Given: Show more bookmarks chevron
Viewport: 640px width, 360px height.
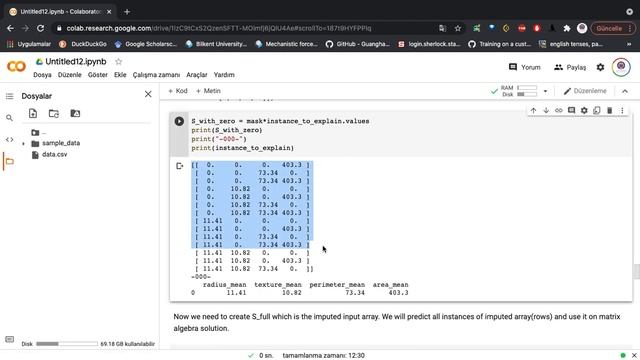Looking at the screenshot, I should [629, 44].
